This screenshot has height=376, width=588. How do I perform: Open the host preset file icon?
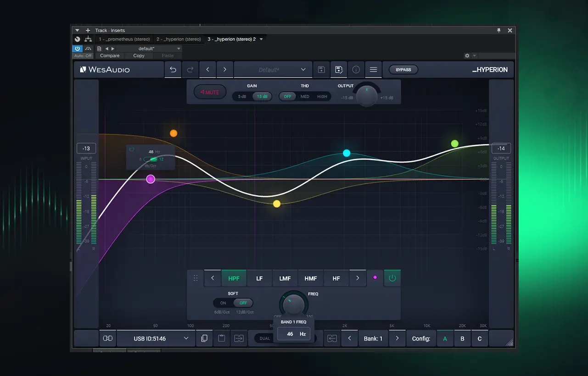point(99,49)
